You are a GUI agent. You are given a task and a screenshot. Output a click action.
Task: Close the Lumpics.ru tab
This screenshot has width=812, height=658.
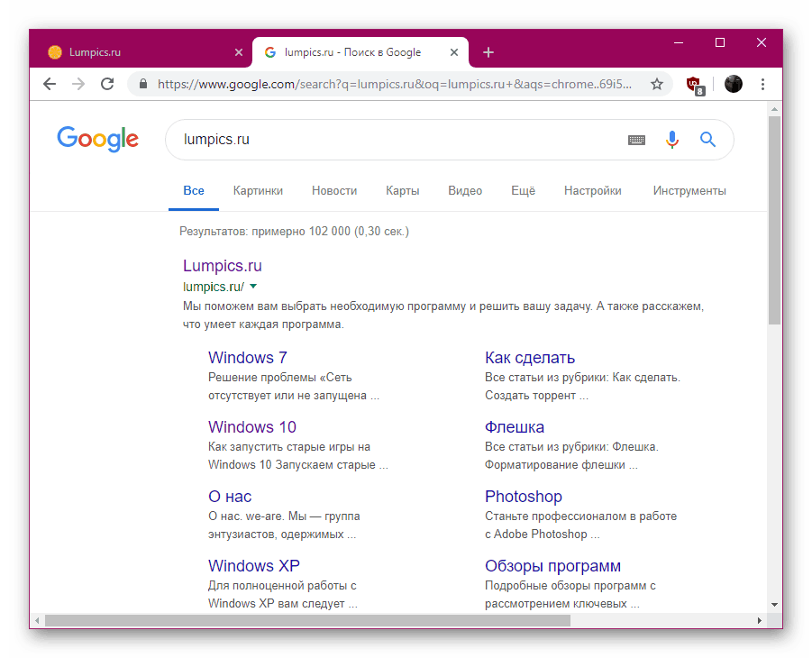click(239, 52)
